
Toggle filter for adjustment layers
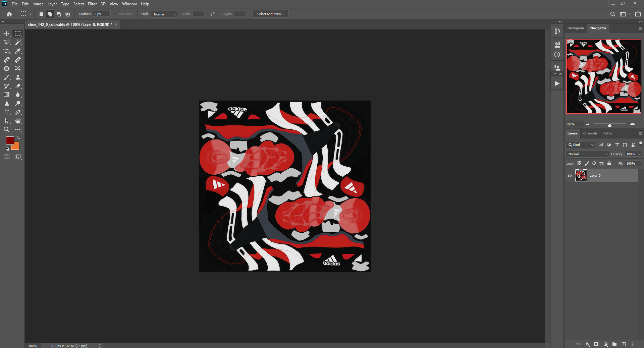click(x=609, y=145)
